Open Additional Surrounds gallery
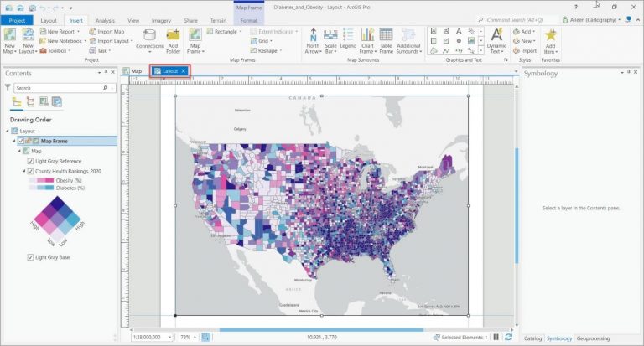 [408, 40]
